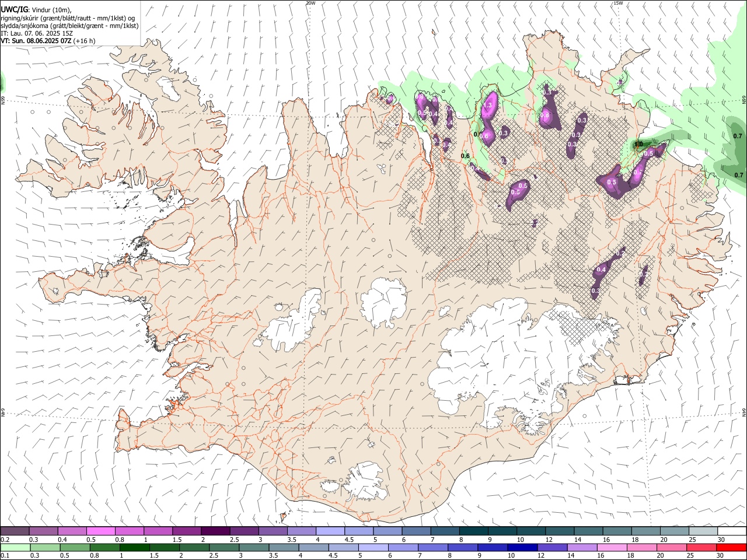
Task: Click the '15W' longitude label at top
Action: click(618, 3)
